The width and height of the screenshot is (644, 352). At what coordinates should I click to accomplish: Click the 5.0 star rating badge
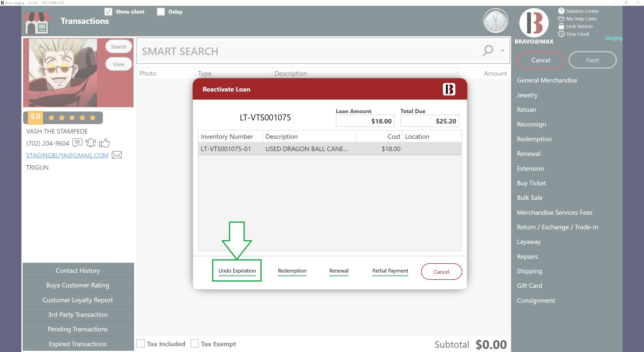[x=63, y=117]
